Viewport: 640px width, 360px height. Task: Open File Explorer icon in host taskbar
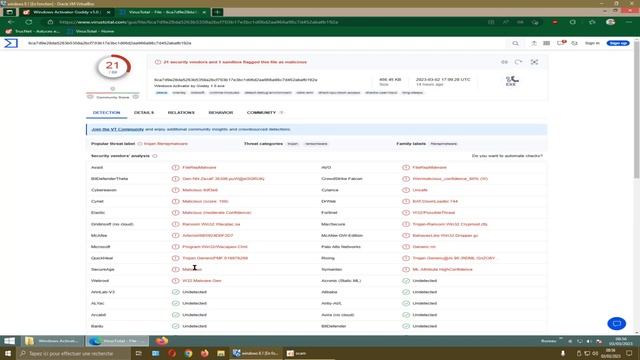[x=221, y=353]
